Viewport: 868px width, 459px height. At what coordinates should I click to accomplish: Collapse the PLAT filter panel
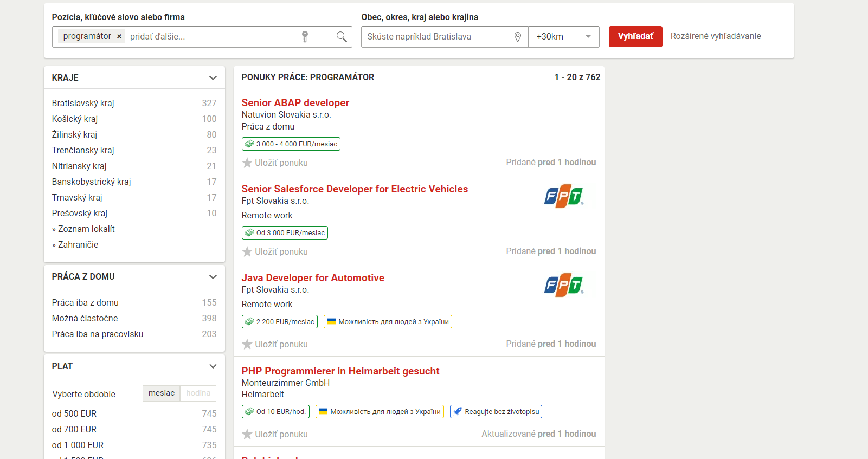[213, 366]
